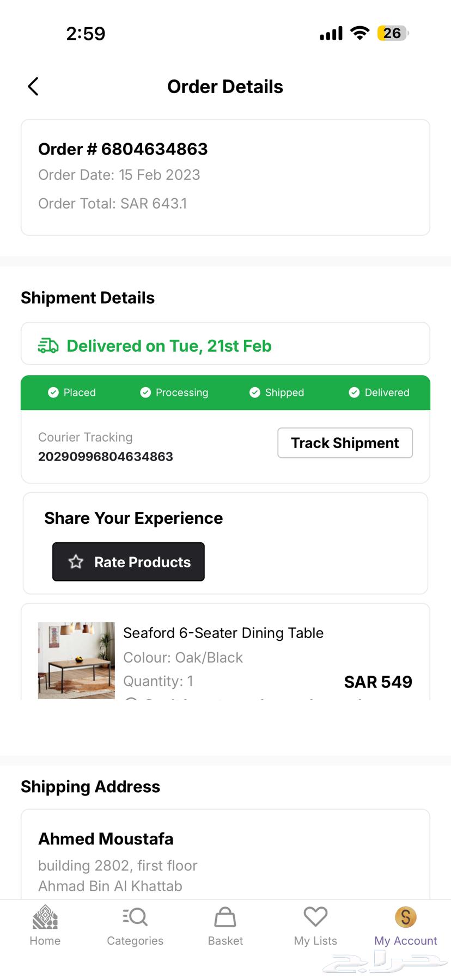Image resolution: width=451 pixels, height=980 pixels.
Task: Tap the Delivered status checkmark
Action: [354, 393]
